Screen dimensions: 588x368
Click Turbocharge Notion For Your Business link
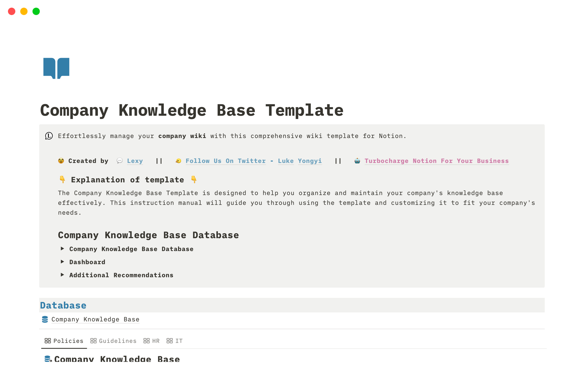coord(436,160)
